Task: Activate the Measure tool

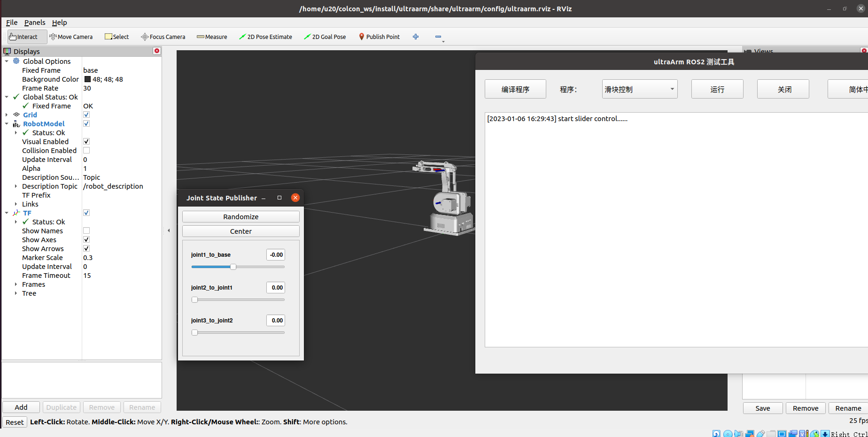Action: (x=212, y=37)
